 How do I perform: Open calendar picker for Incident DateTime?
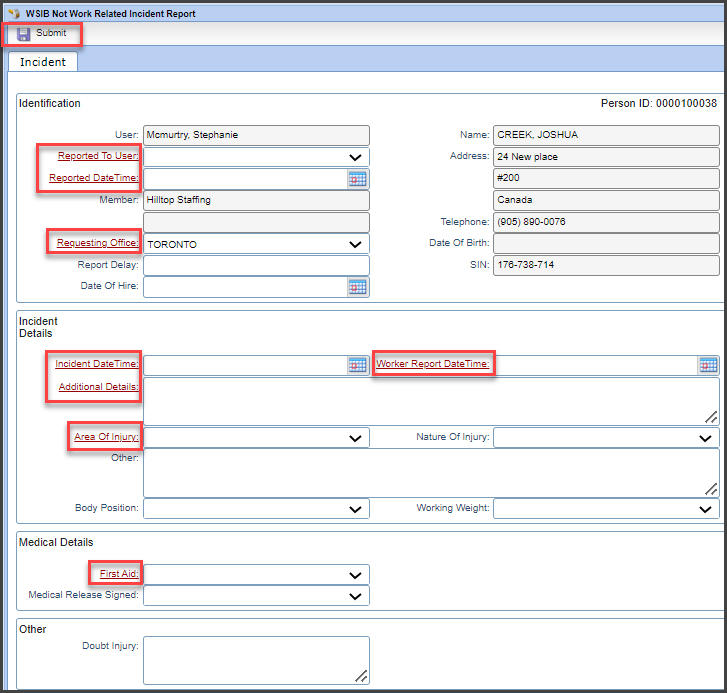coord(357,365)
